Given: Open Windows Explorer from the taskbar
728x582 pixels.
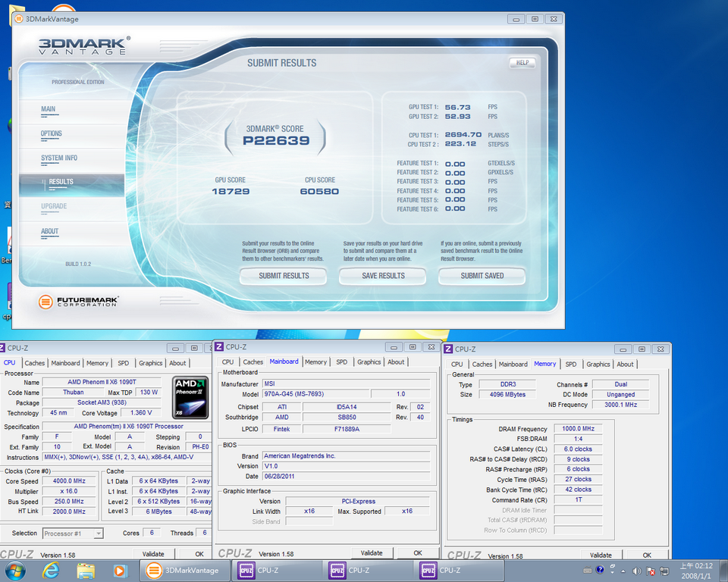Looking at the screenshot, I should [x=86, y=571].
